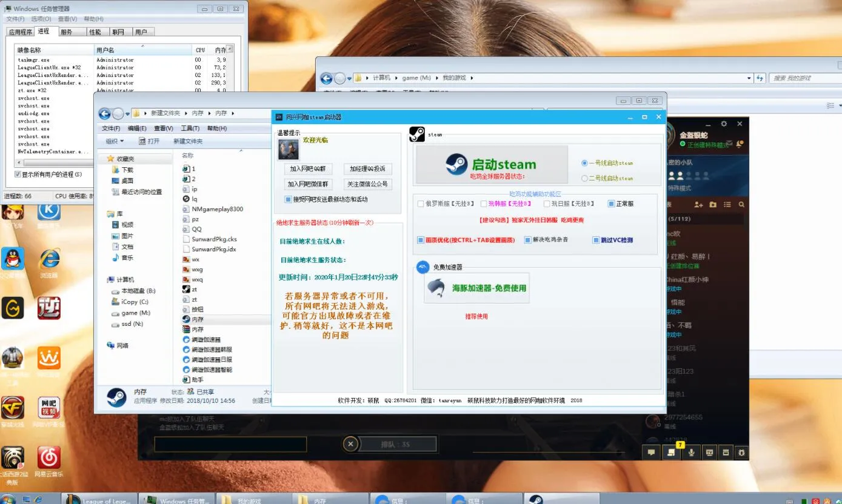Open the address bar dropdown in 我的游戏 window

[x=749, y=78]
